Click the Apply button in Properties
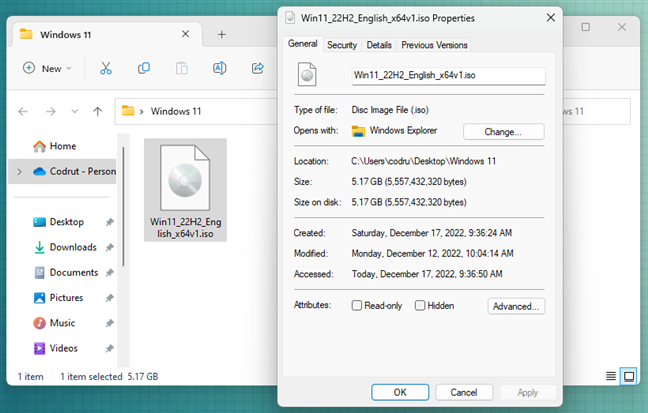The width and height of the screenshot is (648, 413). click(x=528, y=392)
